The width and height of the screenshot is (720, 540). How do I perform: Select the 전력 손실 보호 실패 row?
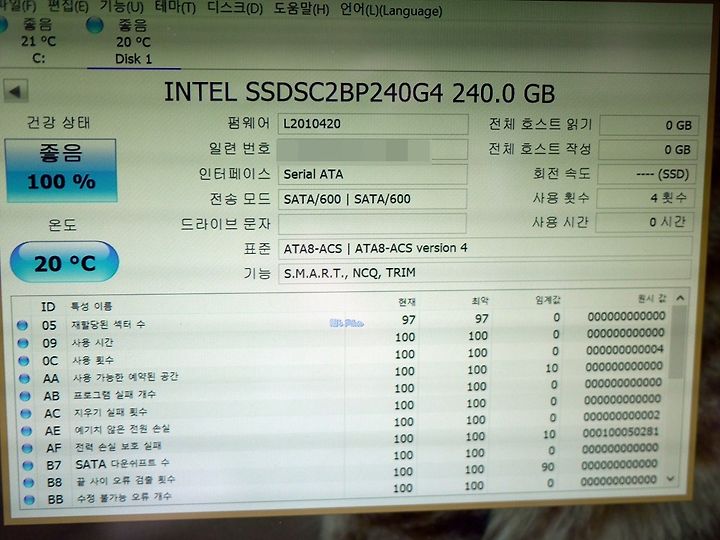(344, 441)
